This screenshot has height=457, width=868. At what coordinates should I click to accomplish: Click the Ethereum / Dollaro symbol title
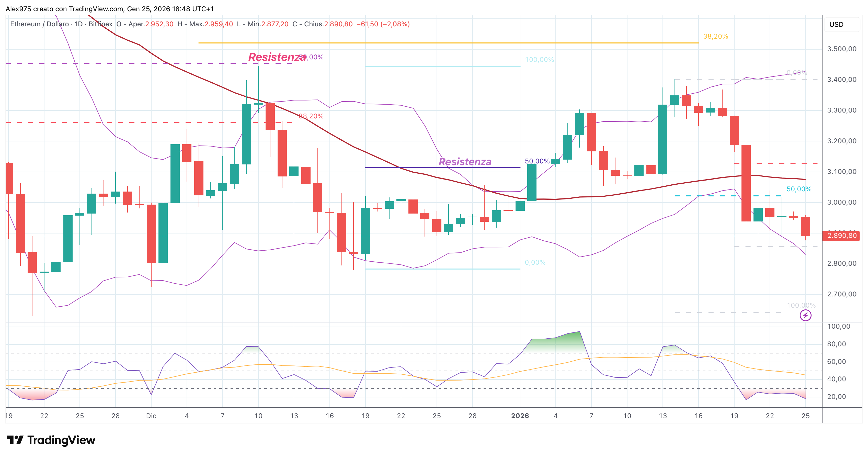pos(39,24)
